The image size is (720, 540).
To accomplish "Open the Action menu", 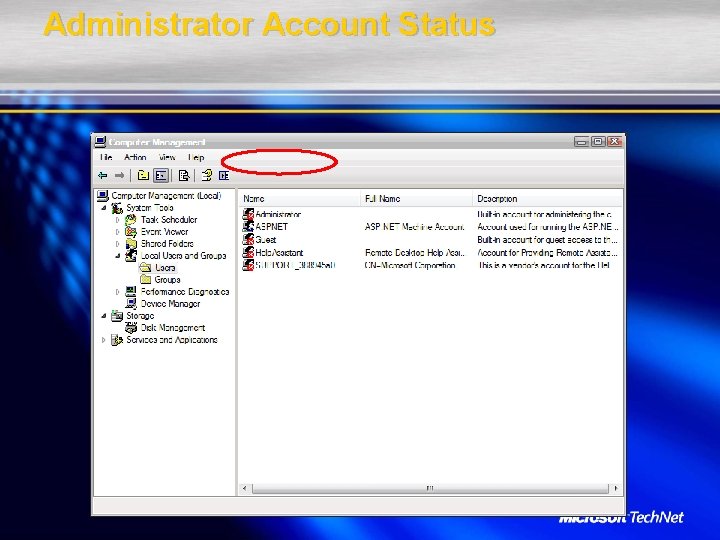I will (135, 157).
